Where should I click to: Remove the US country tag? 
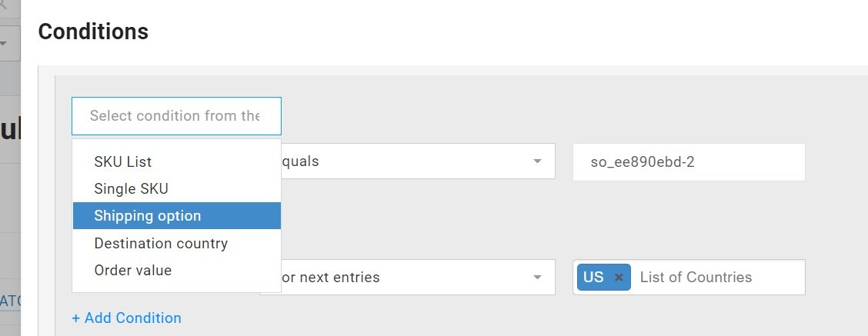(x=619, y=278)
